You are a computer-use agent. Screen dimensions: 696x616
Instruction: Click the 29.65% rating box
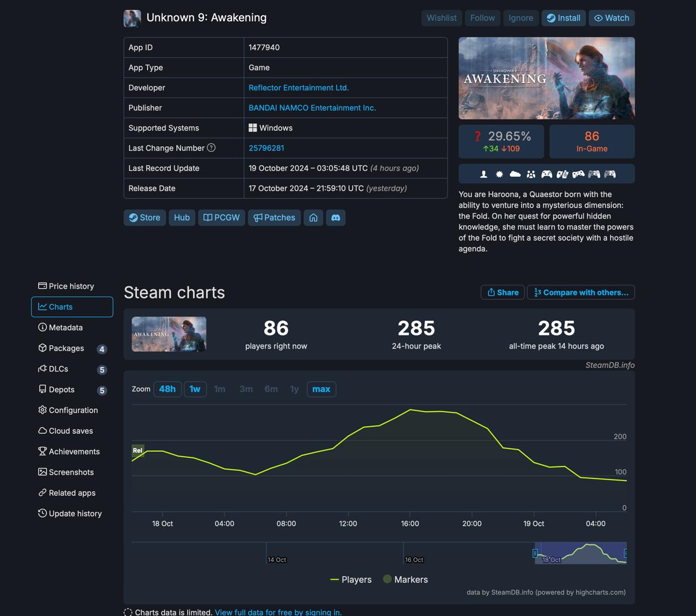coord(501,141)
